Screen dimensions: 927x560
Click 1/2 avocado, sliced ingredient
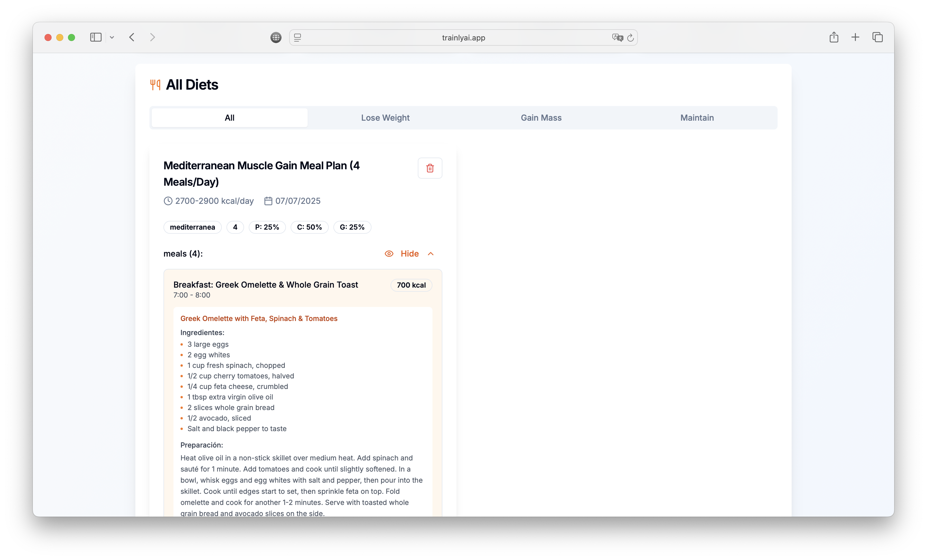pos(219,418)
